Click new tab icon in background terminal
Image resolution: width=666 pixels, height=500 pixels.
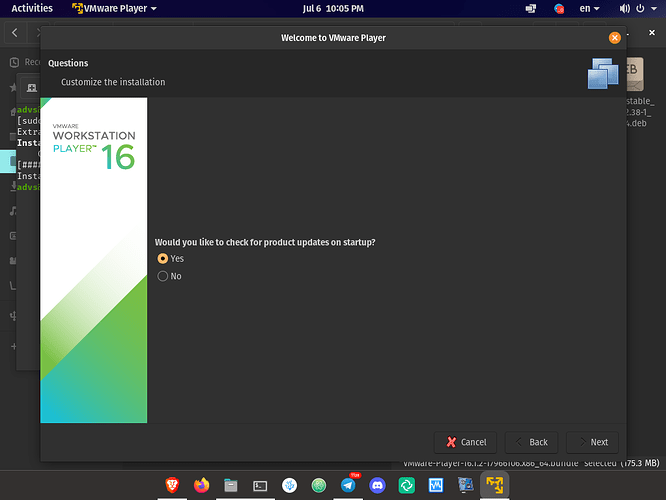coord(31,88)
